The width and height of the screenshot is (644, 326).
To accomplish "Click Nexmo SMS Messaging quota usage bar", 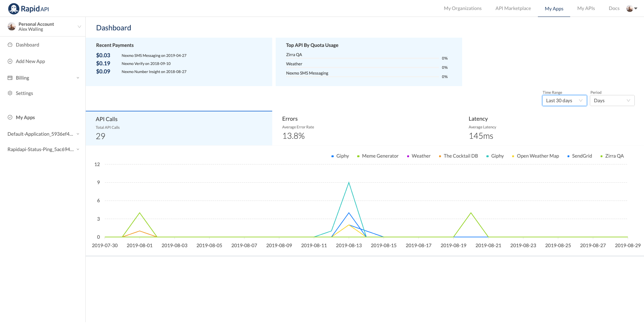I will point(362,77).
